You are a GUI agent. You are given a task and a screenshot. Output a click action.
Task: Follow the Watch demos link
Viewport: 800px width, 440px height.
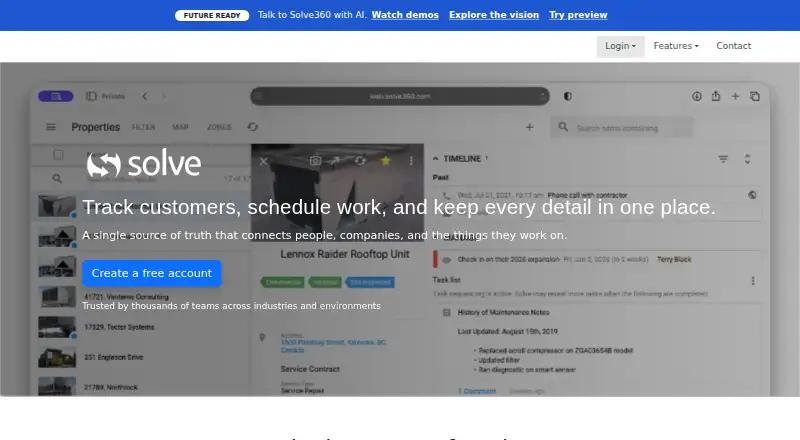[405, 15]
